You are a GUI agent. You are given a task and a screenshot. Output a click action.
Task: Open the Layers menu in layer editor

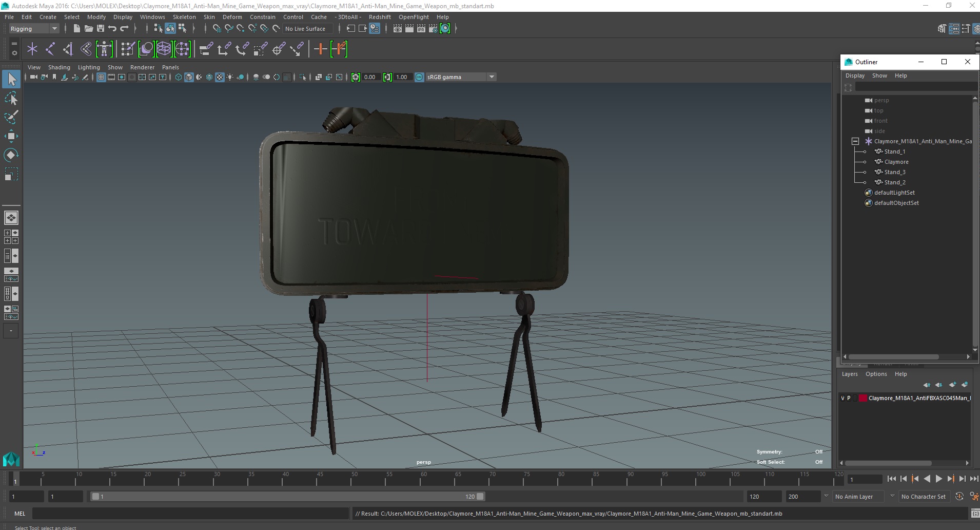[850, 374]
